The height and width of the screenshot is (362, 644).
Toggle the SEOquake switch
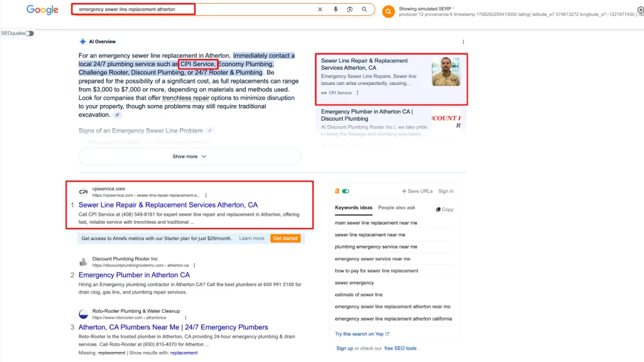(x=29, y=33)
